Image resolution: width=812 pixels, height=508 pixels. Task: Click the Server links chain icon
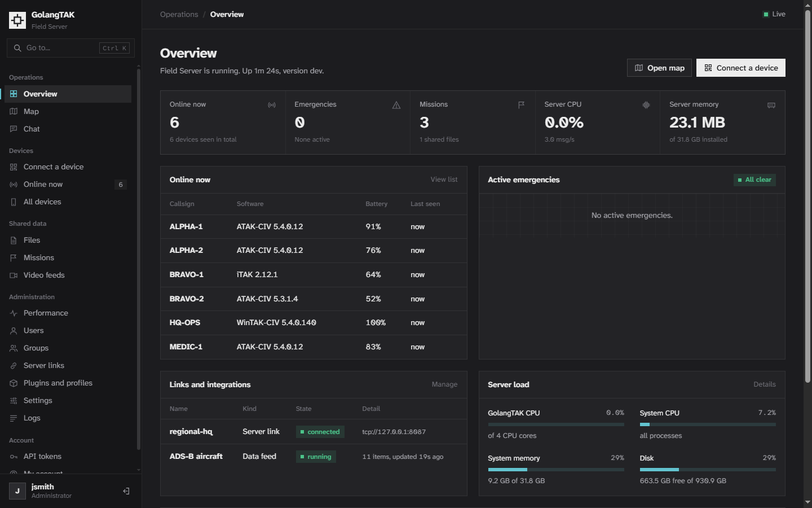coord(14,366)
